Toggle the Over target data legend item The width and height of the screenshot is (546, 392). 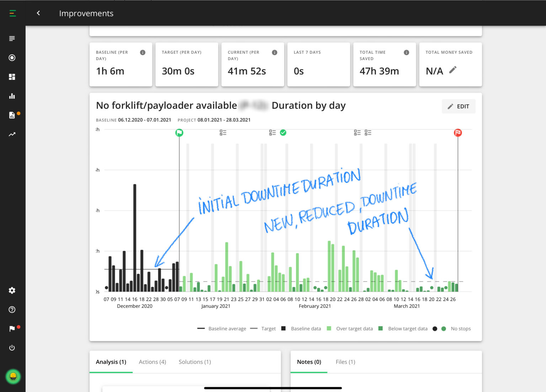pos(354,328)
